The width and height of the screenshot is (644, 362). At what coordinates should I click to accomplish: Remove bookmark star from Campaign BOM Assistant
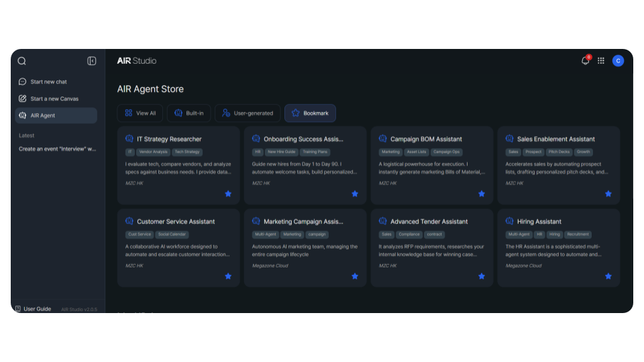482,194
